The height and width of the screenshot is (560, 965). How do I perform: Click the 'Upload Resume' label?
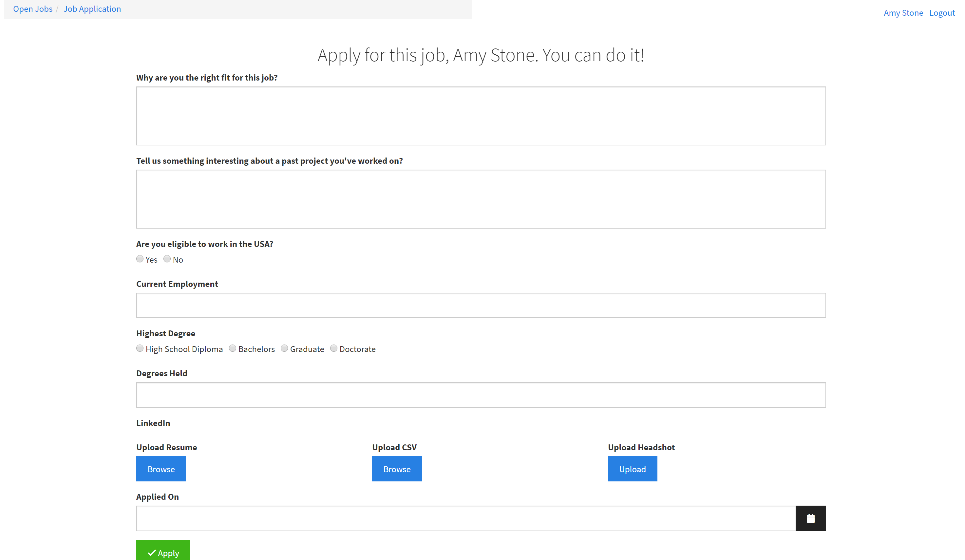(x=167, y=447)
